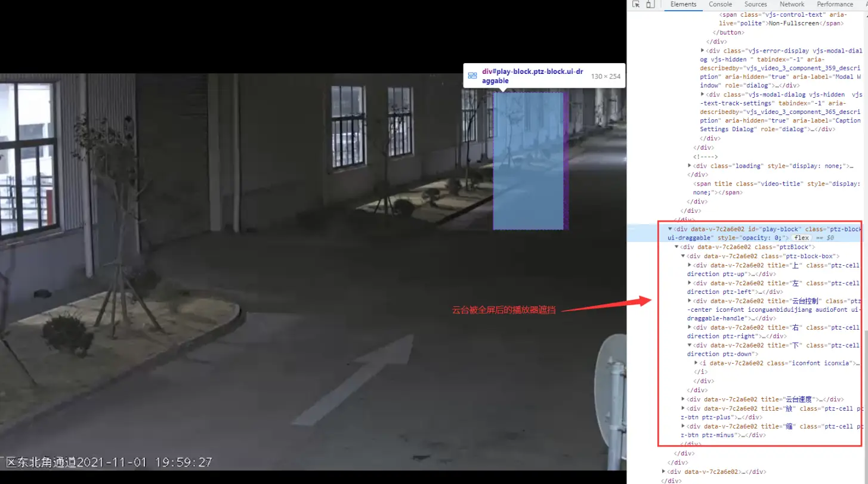Expand the div titled "云台速度"
868x484 pixels.
683,399
